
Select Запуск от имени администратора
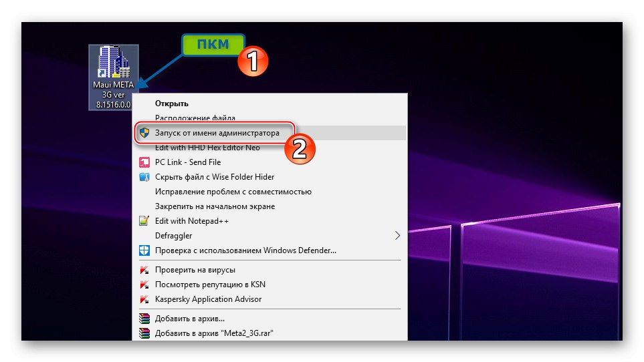tap(270, 133)
